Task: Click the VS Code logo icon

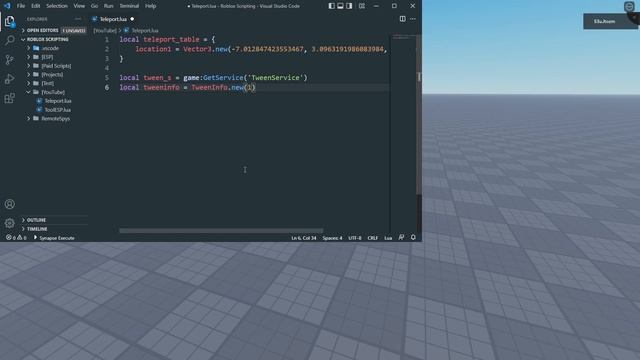Action: pos(7,6)
